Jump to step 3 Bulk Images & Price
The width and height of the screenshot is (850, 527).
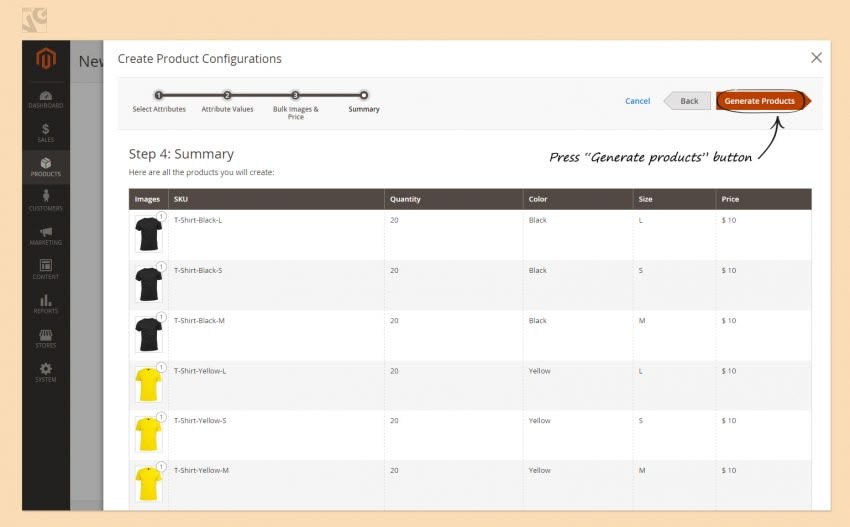tap(295, 95)
